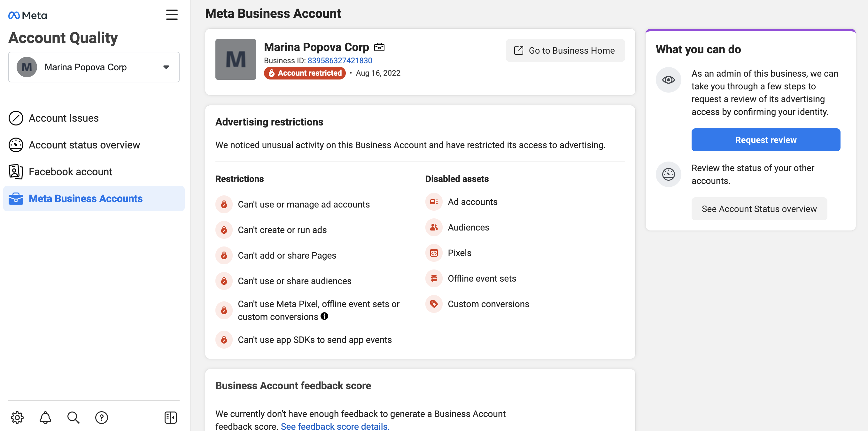Click the Account Issues circle-slash icon
The height and width of the screenshot is (431, 868).
[16, 118]
